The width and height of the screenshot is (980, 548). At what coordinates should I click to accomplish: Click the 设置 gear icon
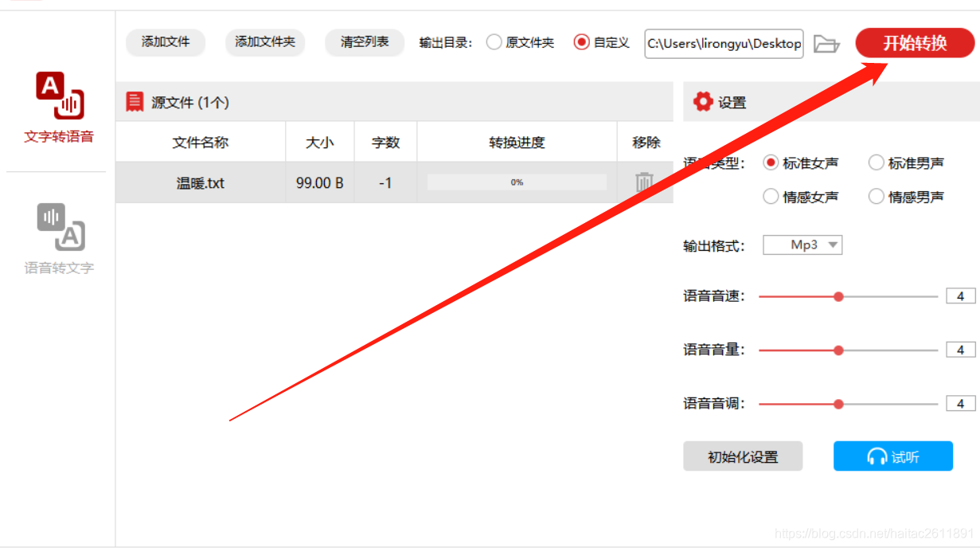click(x=703, y=102)
